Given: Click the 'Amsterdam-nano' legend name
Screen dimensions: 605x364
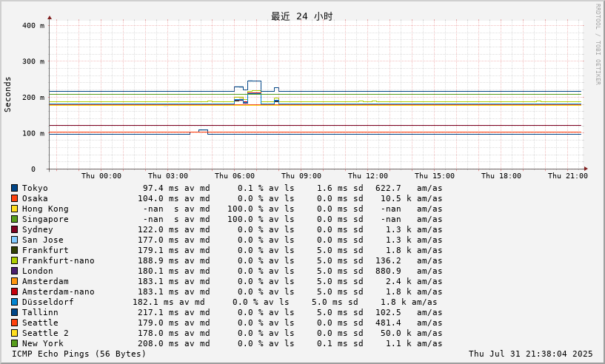Looking at the screenshot, I should coord(59,292).
